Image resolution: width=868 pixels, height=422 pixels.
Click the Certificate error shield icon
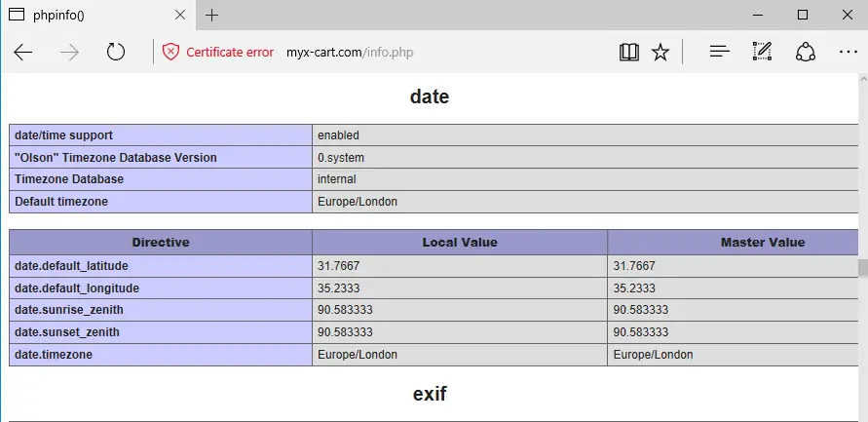point(170,52)
